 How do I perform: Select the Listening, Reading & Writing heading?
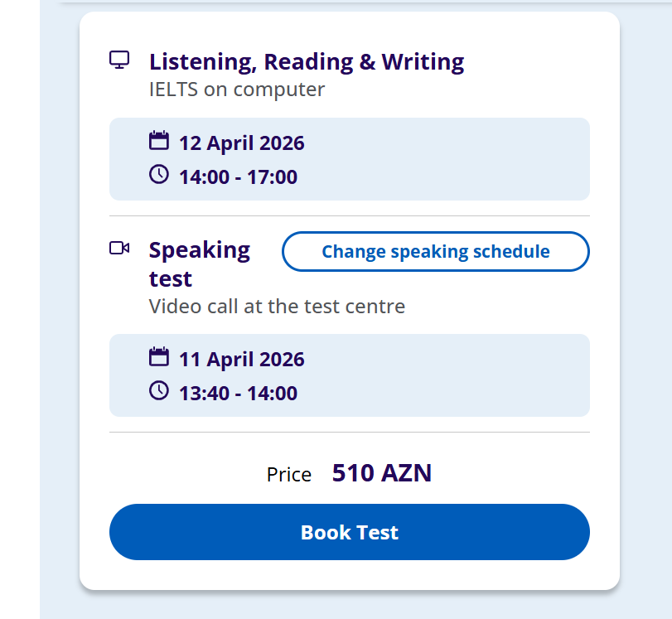pos(307,61)
